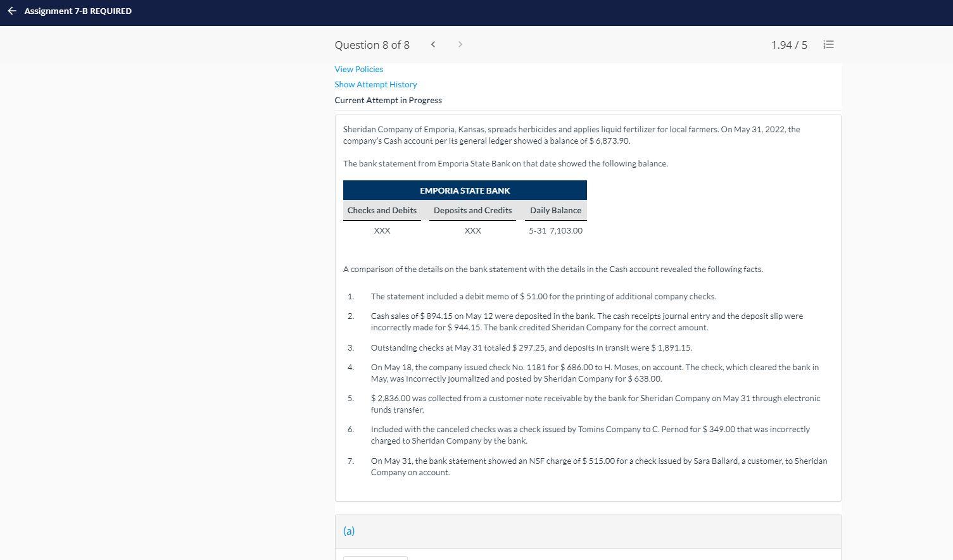Open Show Attempt History link
Image resolution: width=953 pixels, height=560 pixels.
pyautogui.click(x=376, y=84)
